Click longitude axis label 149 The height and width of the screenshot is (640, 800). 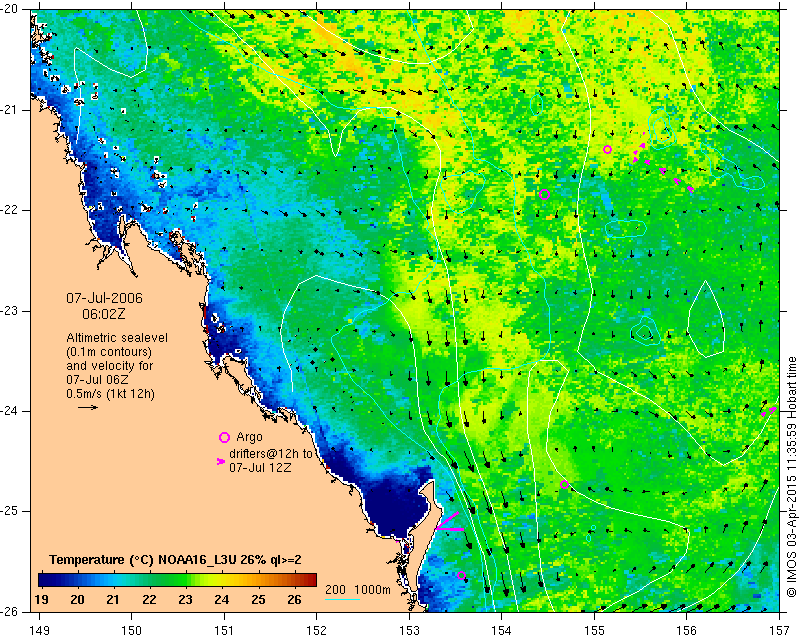coord(40,631)
